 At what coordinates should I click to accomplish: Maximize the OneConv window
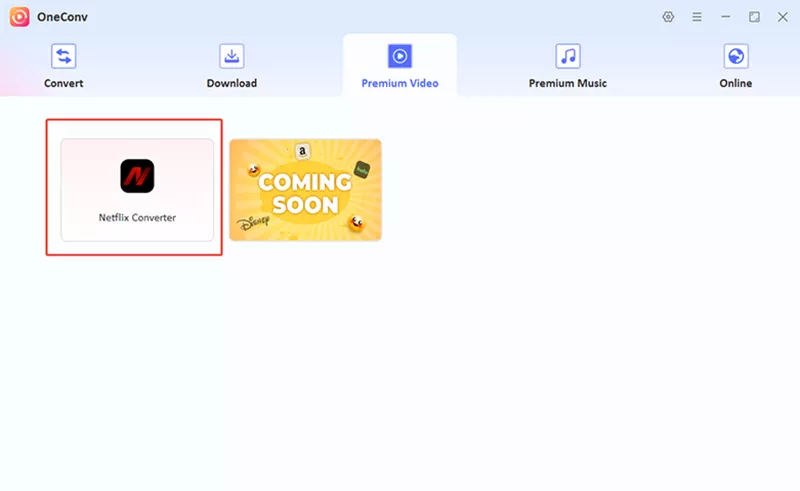point(754,17)
